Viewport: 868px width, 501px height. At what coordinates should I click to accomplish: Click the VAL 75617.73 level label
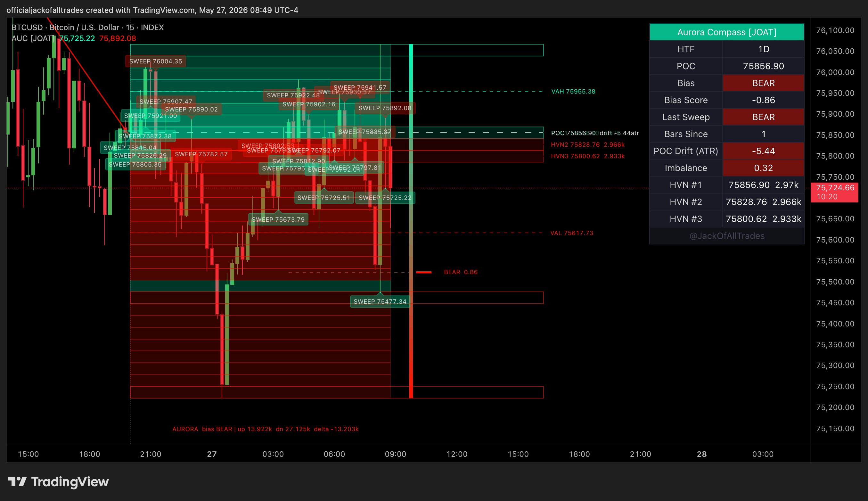pyautogui.click(x=572, y=233)
